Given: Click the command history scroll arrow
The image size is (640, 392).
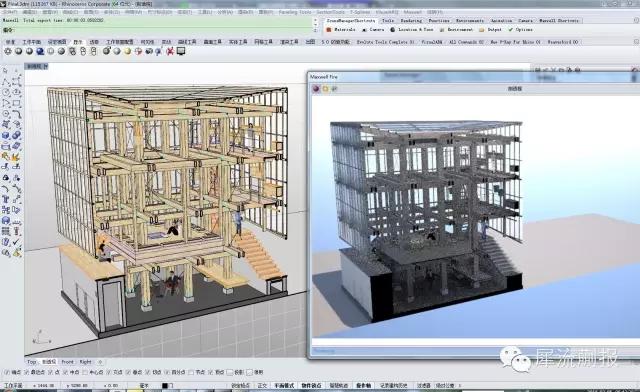Looking at the screenshot, I should pyautogui.click(x=315, y=20).
